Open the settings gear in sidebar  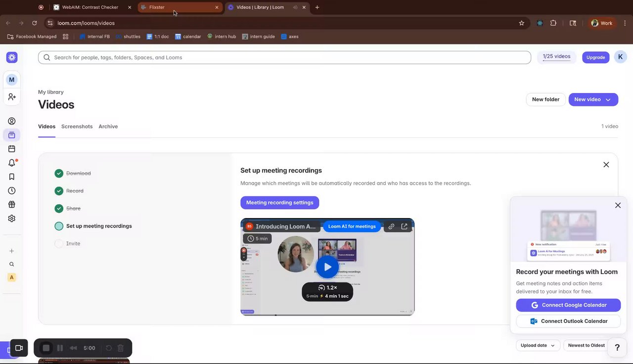[x=12, y=218]
